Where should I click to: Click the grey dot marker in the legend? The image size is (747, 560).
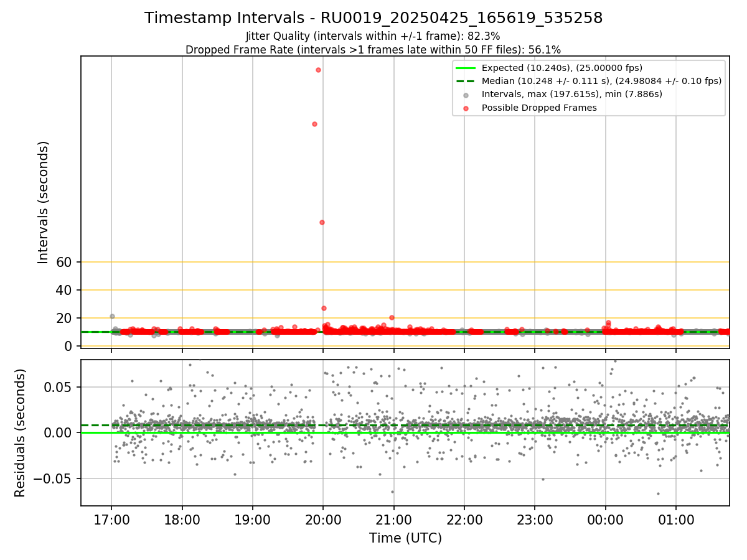[466, 95]
